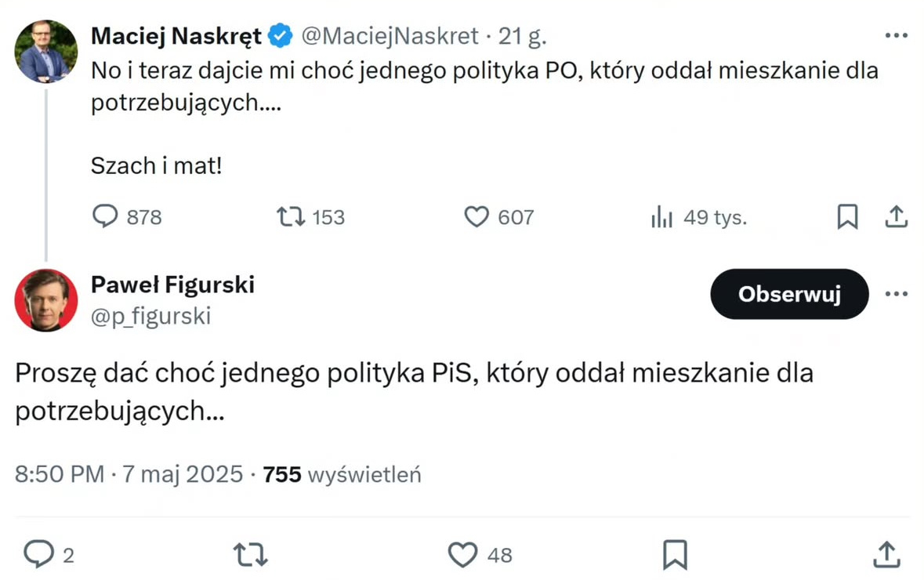Share Paweł Figurski's tweet via bottom share icon
The height and width of the screenshot is (580, 924).
coord(886,553)
